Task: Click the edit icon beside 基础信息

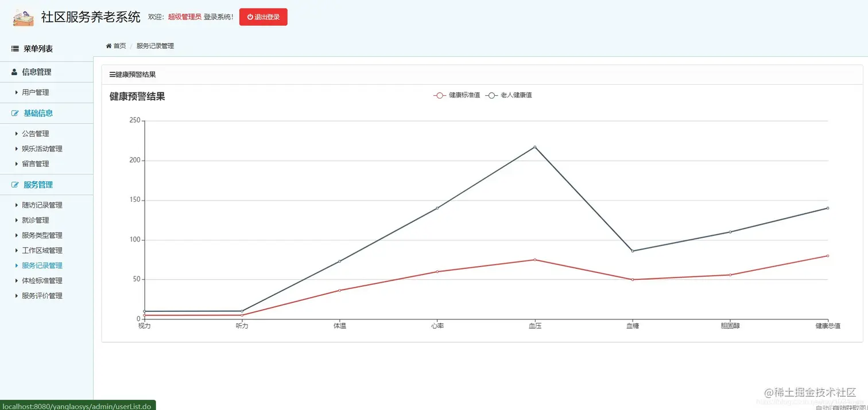Action: 15,114
